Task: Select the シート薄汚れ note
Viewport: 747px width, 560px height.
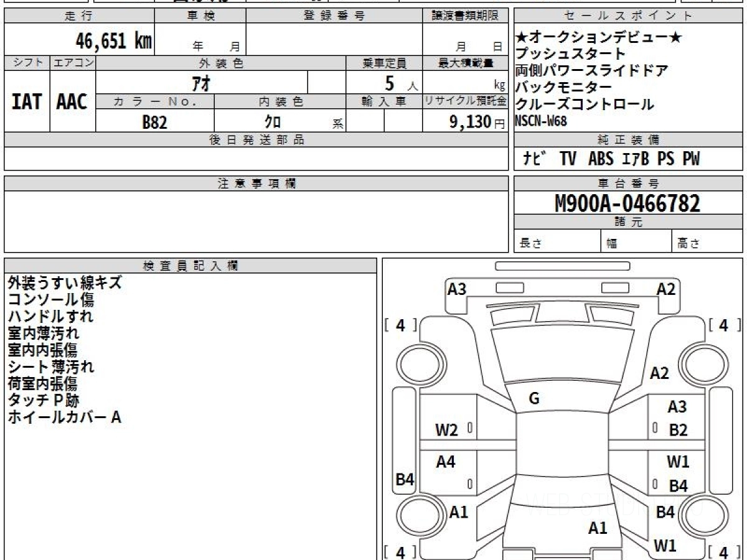Action: [x=51, y=366]
